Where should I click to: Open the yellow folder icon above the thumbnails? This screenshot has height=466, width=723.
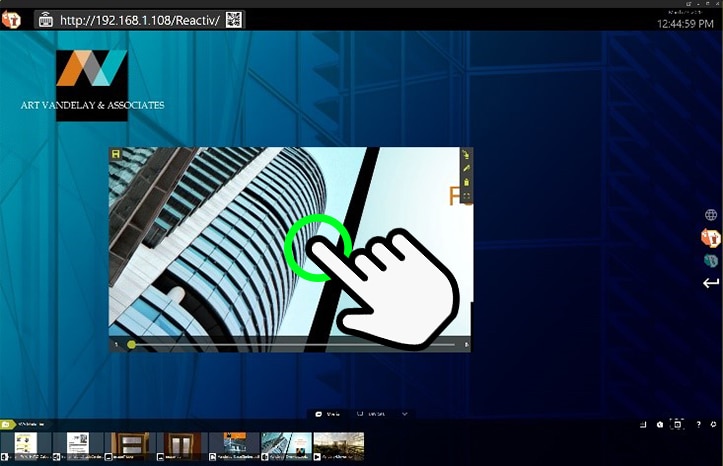click(6, 424)
